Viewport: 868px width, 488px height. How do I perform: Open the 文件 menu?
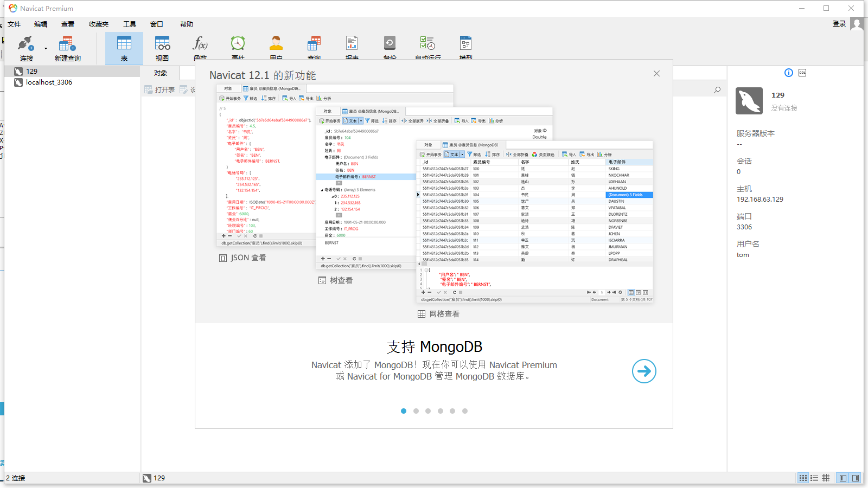14,24
